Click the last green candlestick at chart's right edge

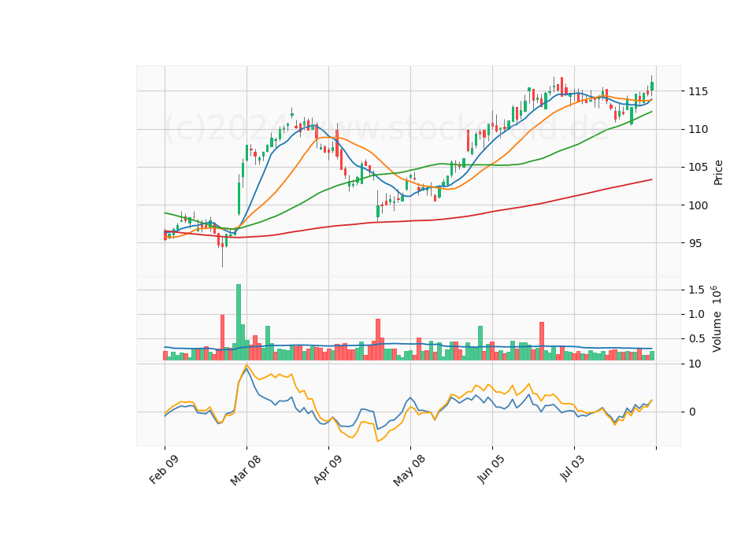click(652, 86)
